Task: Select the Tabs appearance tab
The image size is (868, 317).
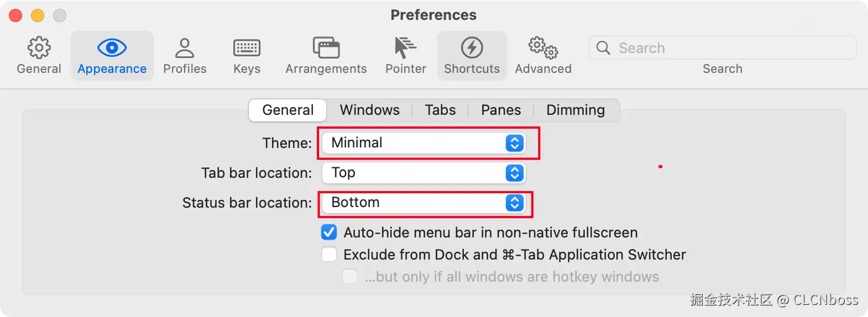Action: [440, 110]
